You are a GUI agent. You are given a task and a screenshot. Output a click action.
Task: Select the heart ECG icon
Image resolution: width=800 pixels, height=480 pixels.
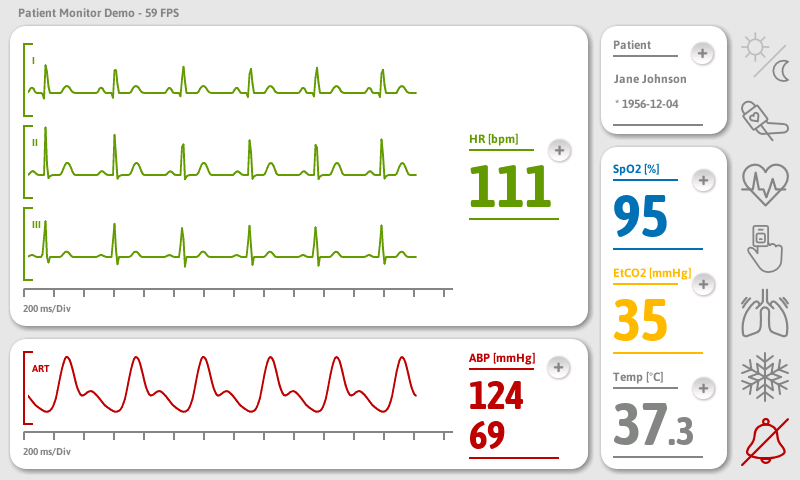(764, 183)
